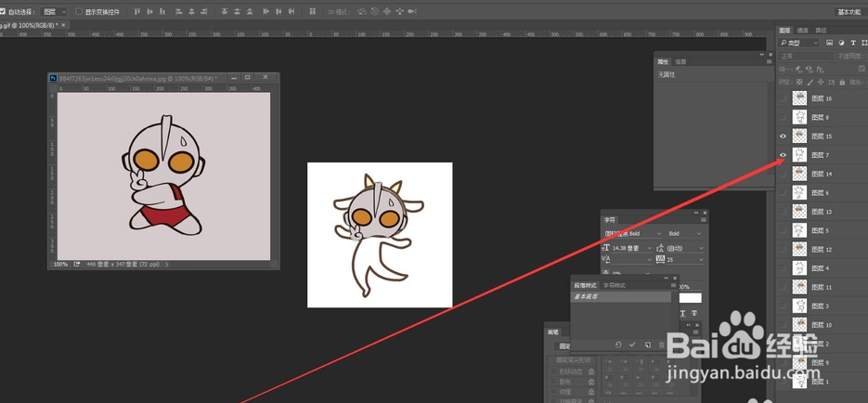Image resolution: width=868 pixels, height=403 pixels.
Task: Select the 基本段落 paragraph style
Action: pyautogui.click(x=621, y=297)
